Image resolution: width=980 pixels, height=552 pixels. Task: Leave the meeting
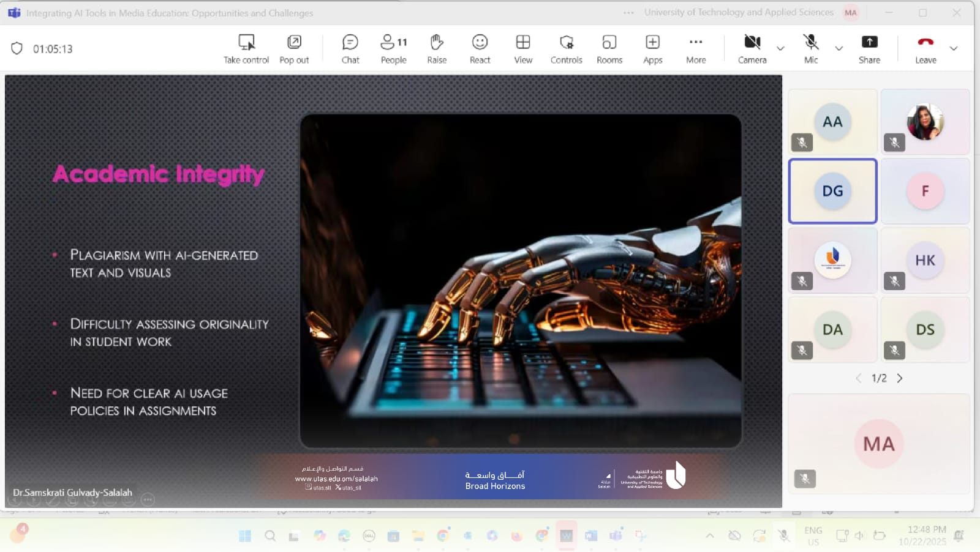pyautogui.click(x=925, y=49)
